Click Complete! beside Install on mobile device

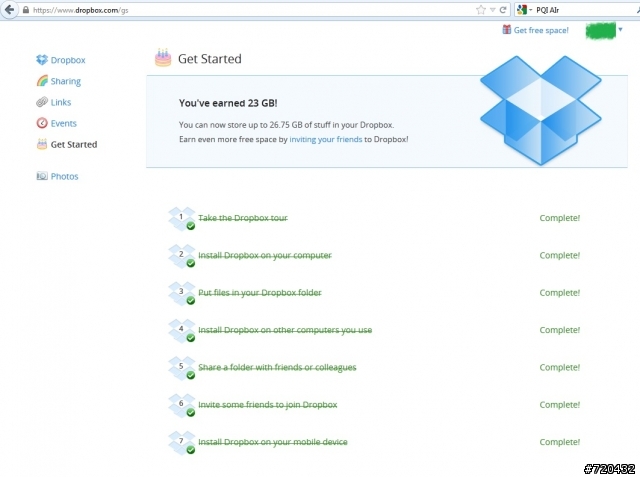560,442
